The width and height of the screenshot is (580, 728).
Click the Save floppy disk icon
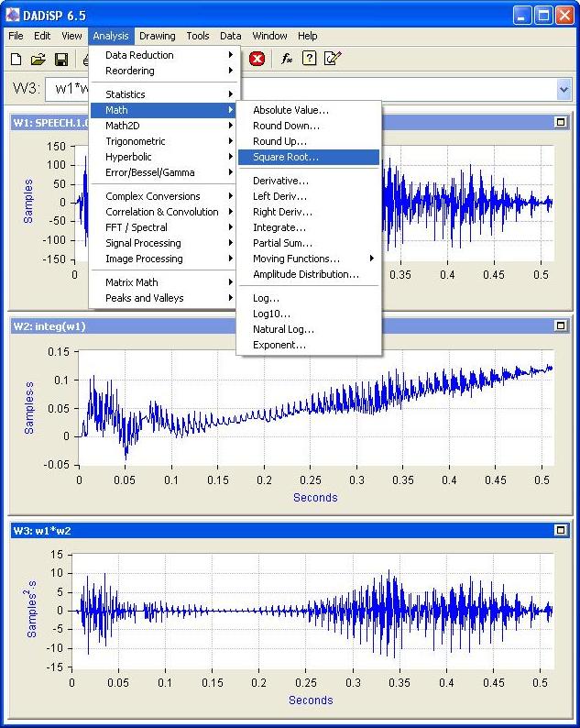pos(61,59)
